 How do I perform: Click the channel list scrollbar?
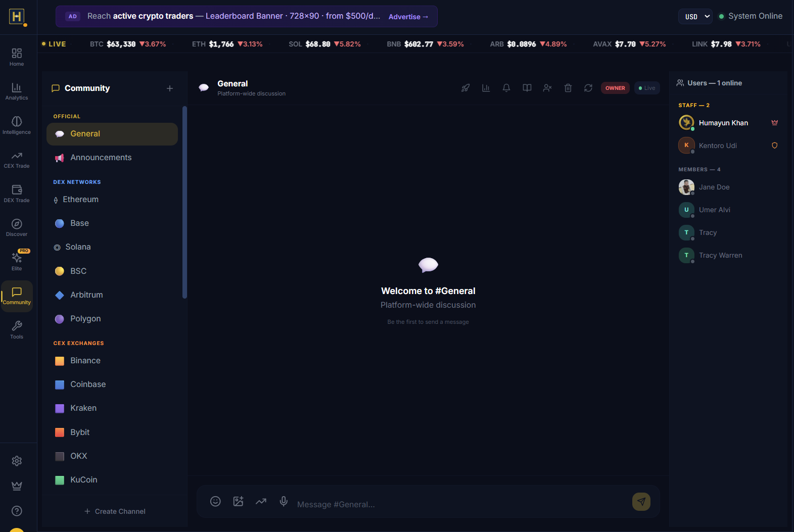coord(184,202)
